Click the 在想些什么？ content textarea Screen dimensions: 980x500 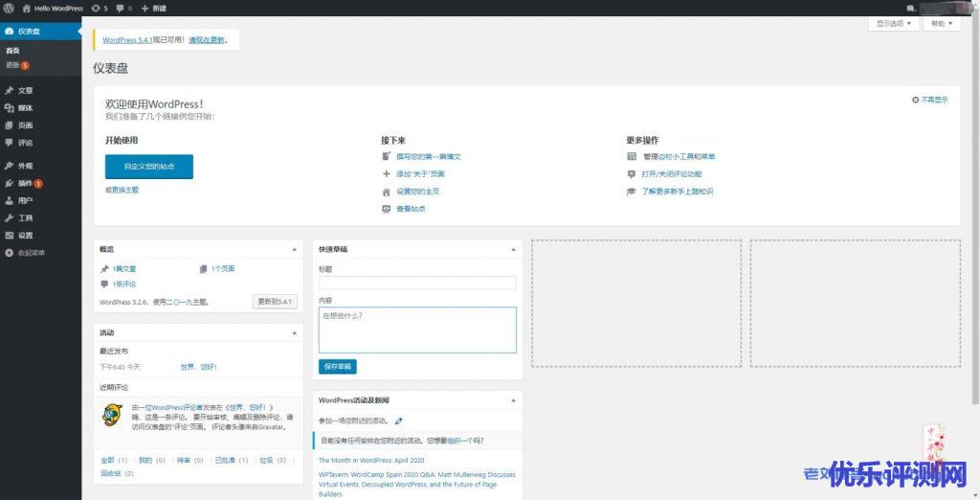[x=417, y=330]
